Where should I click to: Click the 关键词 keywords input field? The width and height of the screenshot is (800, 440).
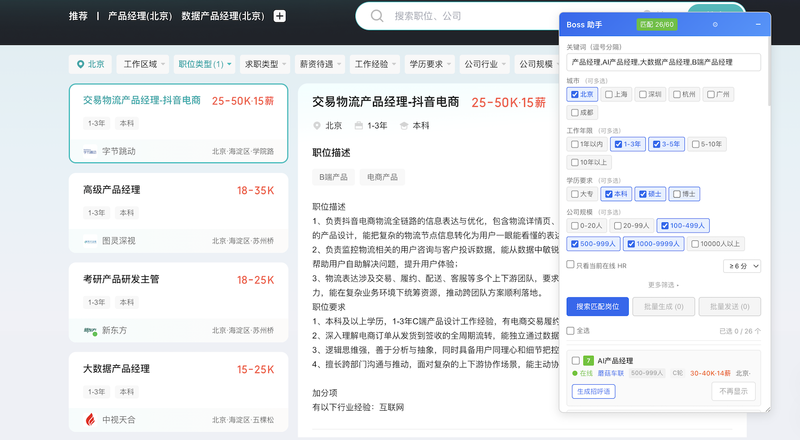pyautogui.click(x=663, y=62)
